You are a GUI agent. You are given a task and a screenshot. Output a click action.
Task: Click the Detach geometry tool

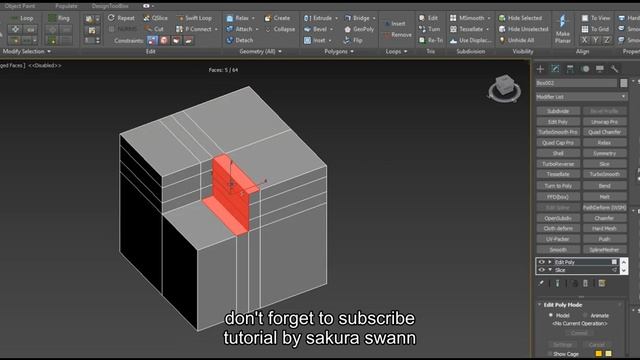240,40
